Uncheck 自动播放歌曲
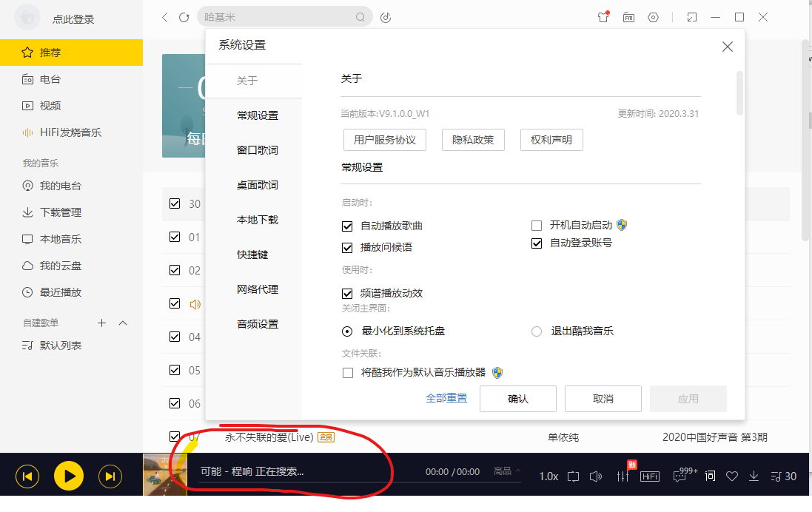The image size is (812, 512). [347, 226]
